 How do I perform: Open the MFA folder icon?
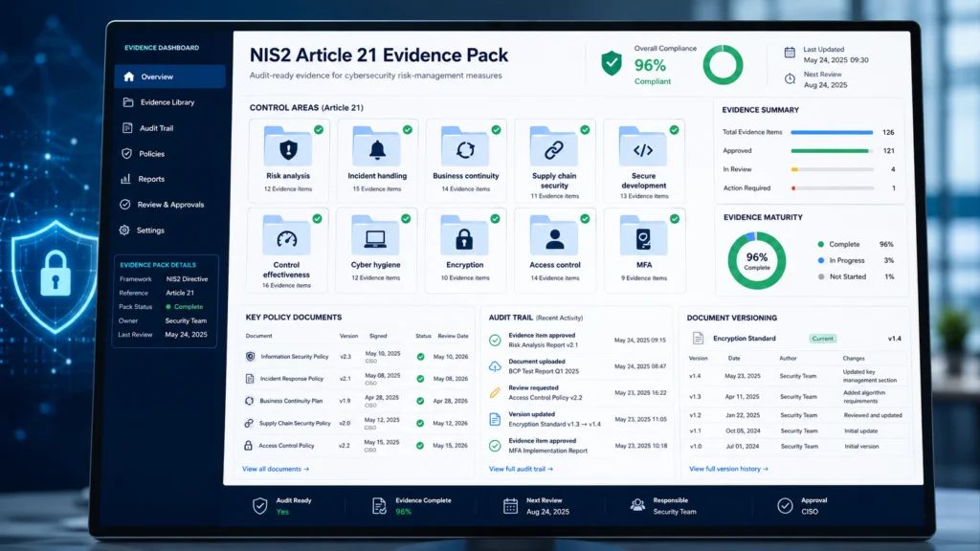(644, 235)
